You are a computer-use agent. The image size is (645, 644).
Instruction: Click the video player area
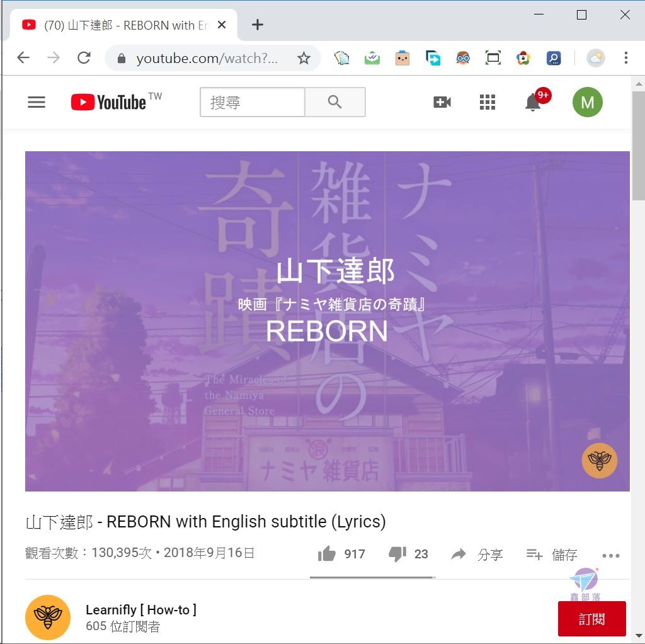point(328,321)
